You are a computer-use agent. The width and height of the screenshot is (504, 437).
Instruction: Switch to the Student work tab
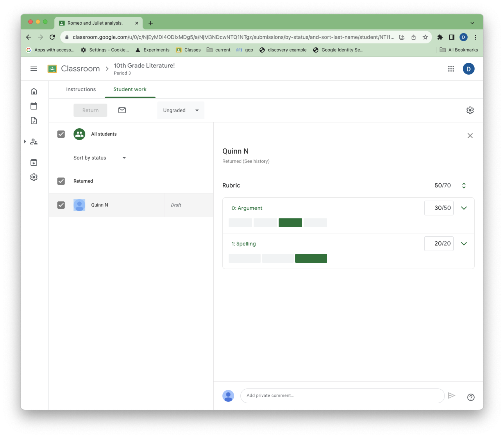point(130,89)
